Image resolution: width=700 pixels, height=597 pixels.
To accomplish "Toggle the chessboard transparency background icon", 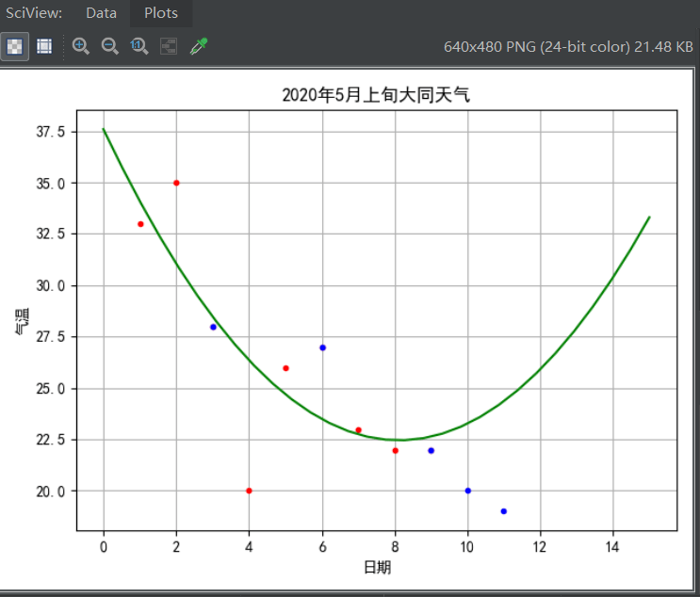I will click(15, 46).
